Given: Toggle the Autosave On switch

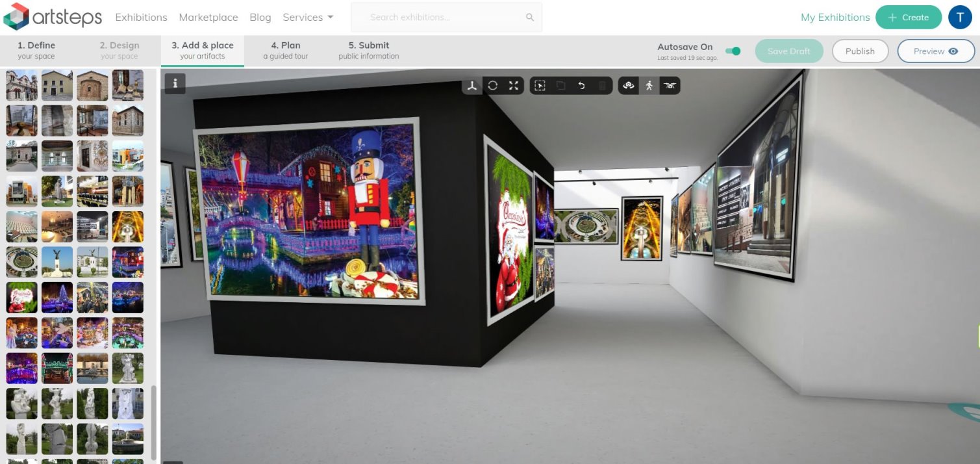Looking at the screenshot, I should [x=733, y=51].
